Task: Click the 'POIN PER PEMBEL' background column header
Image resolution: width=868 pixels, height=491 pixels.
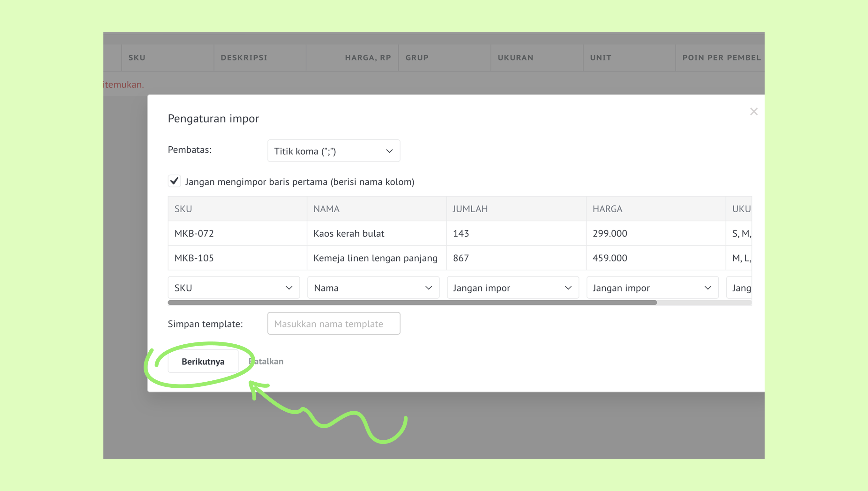Action: (720, 58)
